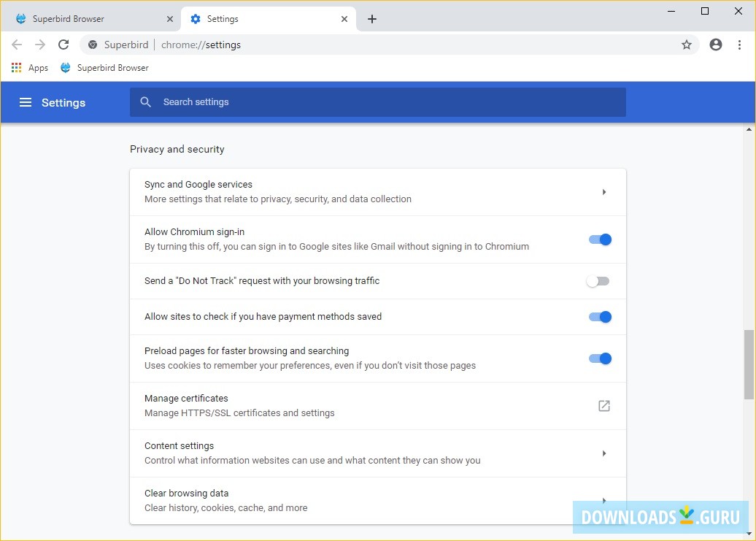Click the Privacy and security heading
This screenshot has width=756, height=541.
pyautogui.click(x=177, y=149)
